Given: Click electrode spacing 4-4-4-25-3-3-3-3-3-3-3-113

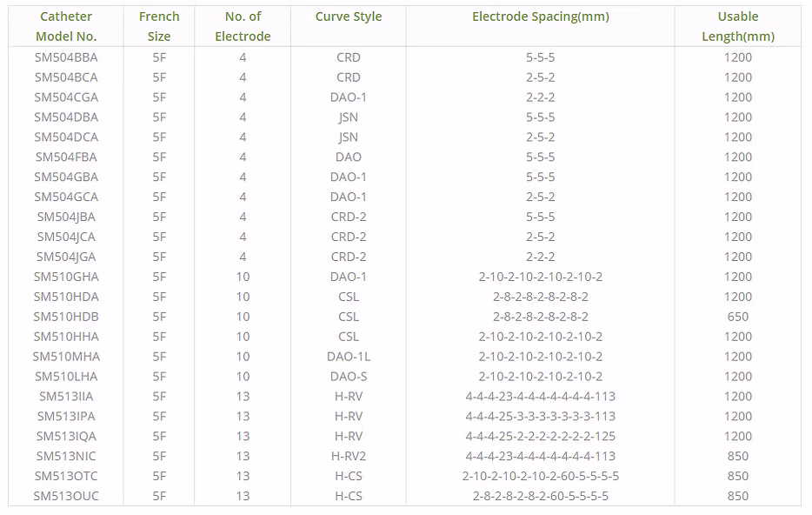Looking at the screenshot, I should tap(540, 417).
